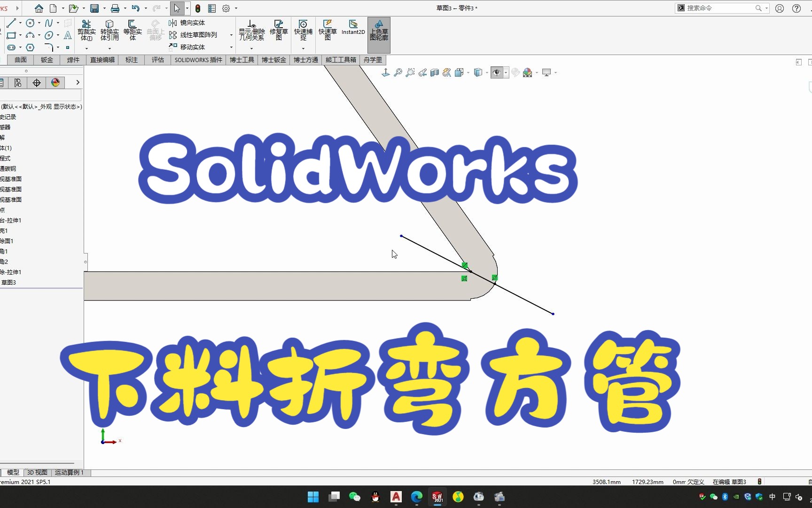Screen dimensions: 812x508
Task: Open the 焊件 (Weldments) ribbon tab
Action: coord(73,60)
